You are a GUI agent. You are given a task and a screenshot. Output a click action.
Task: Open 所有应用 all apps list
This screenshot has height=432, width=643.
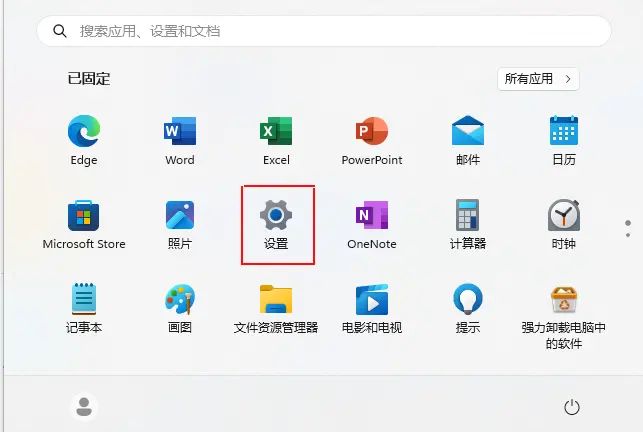538,79
